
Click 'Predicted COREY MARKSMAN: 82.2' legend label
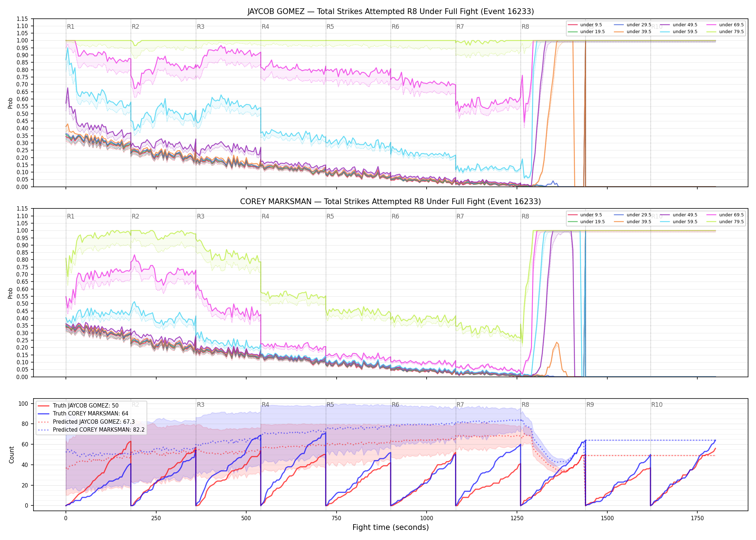(x=99, y=430)
